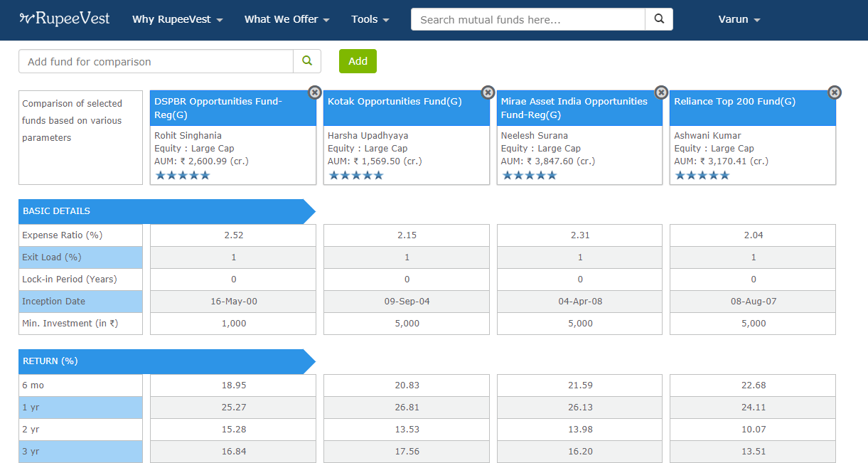Open Reliance Top 200 Fund(G) title
The width and height of the screenshot is (868, 463).
coord(734,101)
